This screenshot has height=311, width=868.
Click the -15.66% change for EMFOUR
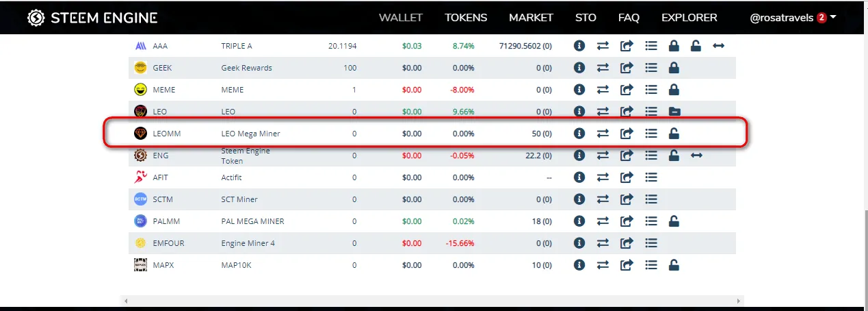(460, 243)
